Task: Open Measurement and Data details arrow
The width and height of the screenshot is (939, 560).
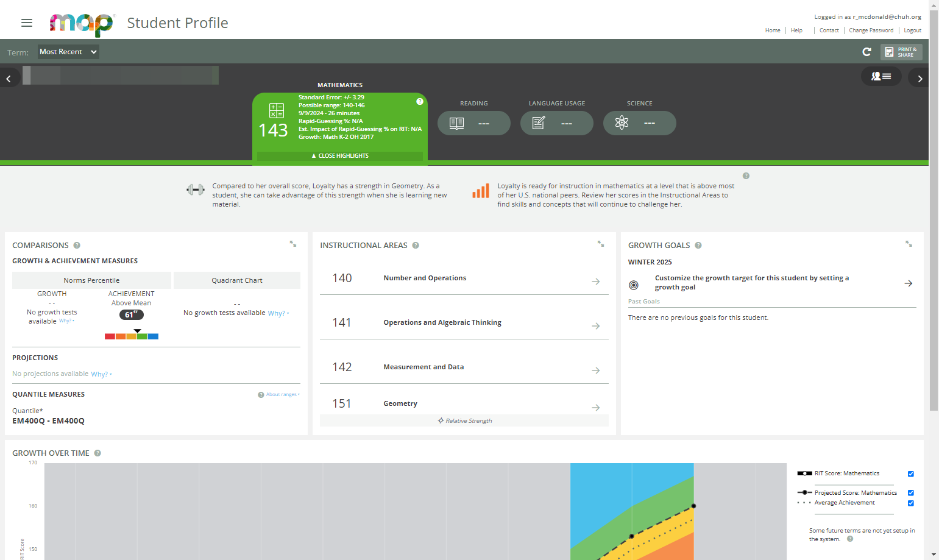Action: pos(596,370)
